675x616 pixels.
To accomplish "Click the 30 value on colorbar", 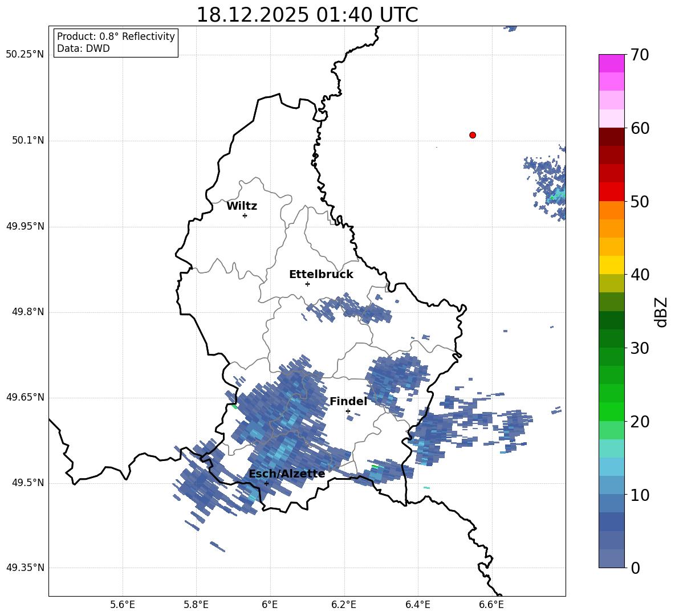I will point(639,348).
